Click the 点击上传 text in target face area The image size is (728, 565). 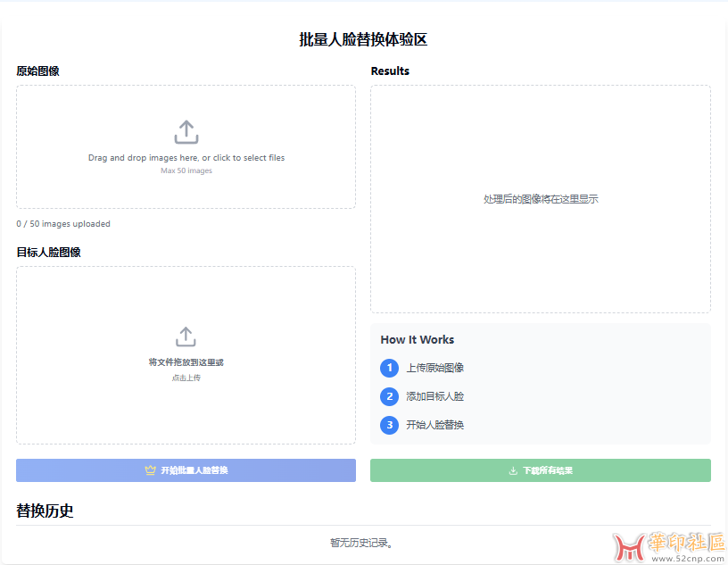click(186, 378)
